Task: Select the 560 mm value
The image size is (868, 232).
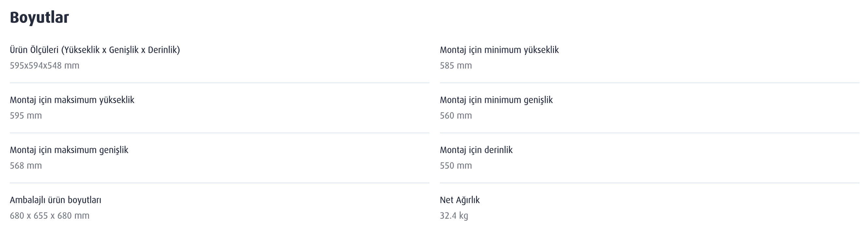Action: tap(456, 116)
